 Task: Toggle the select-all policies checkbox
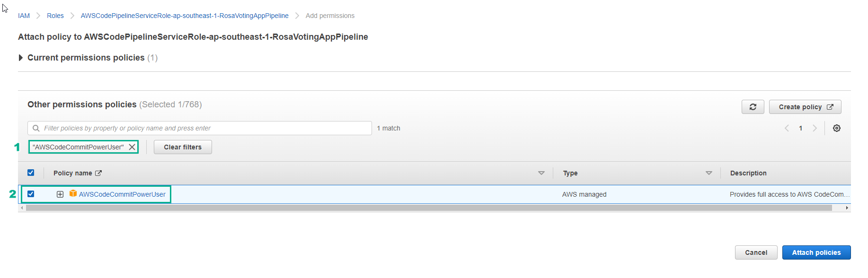(x=31, y=173)
